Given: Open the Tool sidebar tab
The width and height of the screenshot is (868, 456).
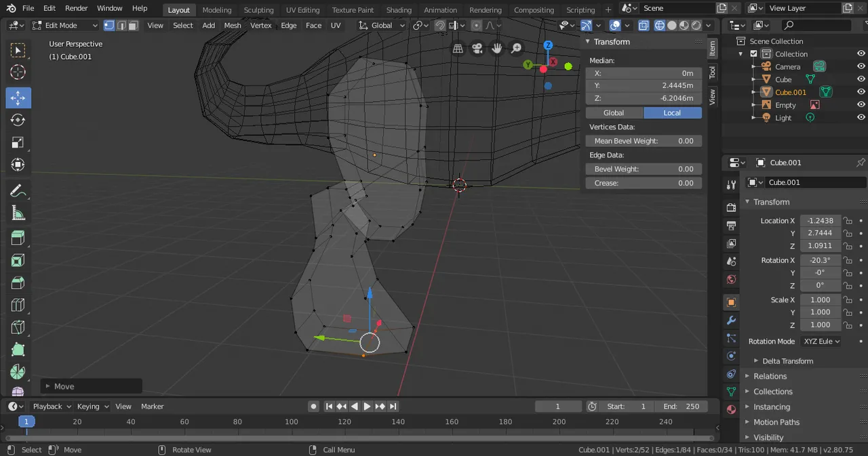Looking at the screenshot, I should (x=712, y=72).
